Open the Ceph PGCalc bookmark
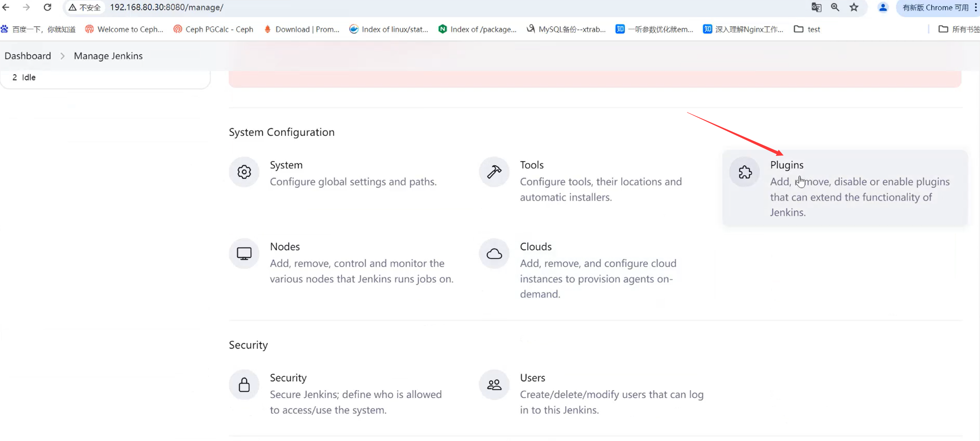 tap(213, 29)
